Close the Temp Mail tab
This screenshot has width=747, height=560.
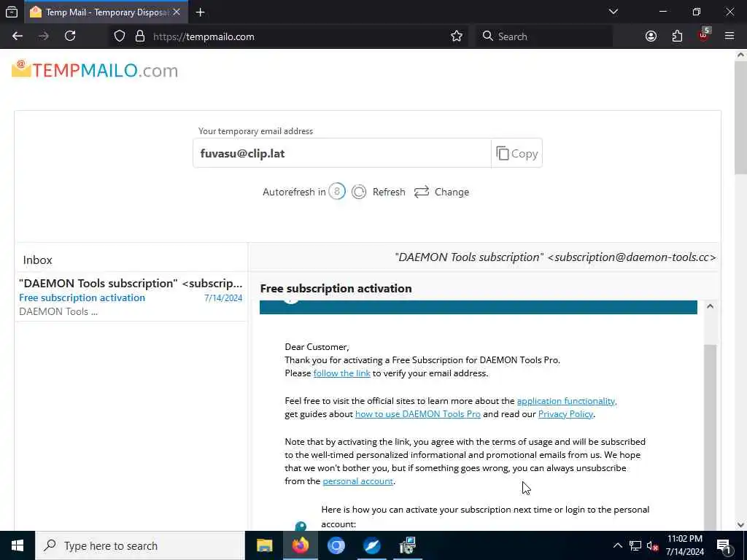tap(177, 12)
